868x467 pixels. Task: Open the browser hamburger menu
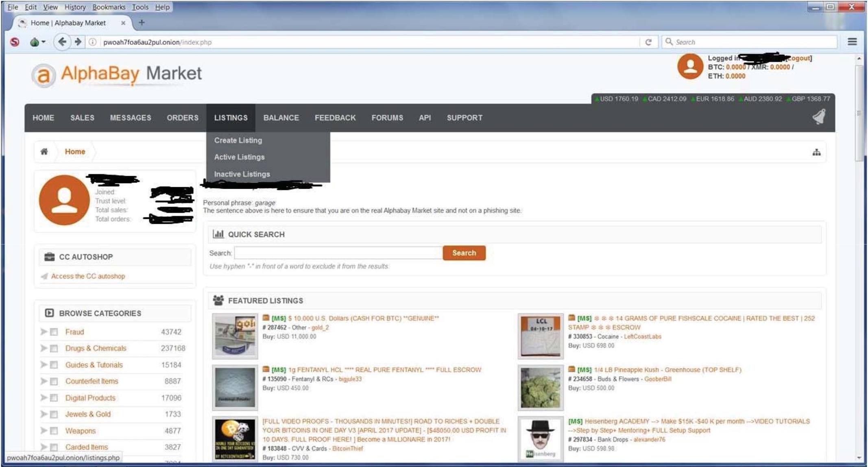pyautogui.click(x=852, y=41)
